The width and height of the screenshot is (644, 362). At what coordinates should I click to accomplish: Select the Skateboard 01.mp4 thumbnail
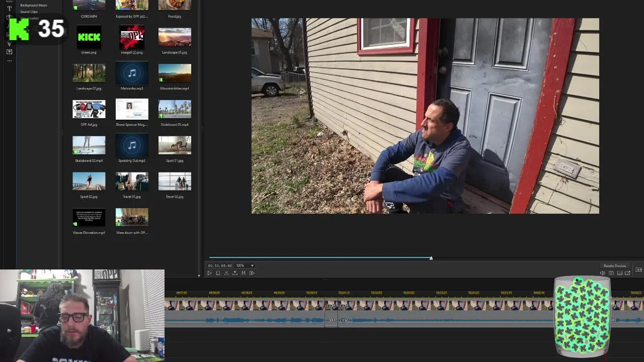coord(175,109)
